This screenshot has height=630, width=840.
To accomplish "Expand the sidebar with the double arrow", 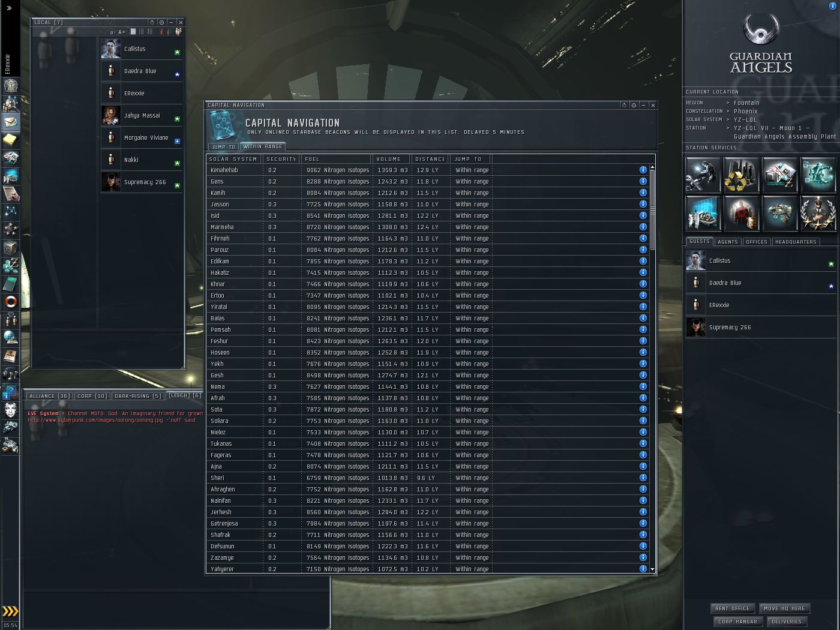I will pos(9,8).
